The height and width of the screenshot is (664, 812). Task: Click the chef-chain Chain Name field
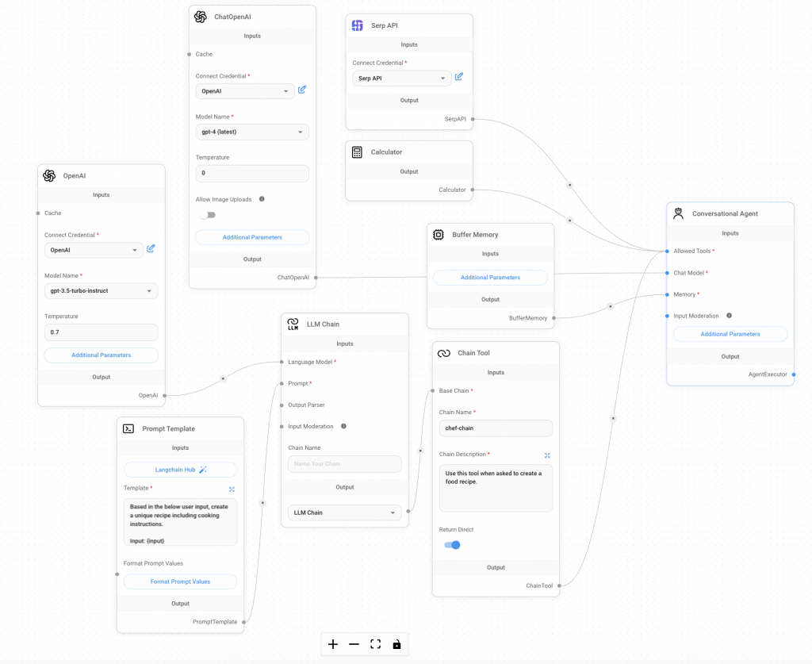pyautogui.click(x=496, y=428)
